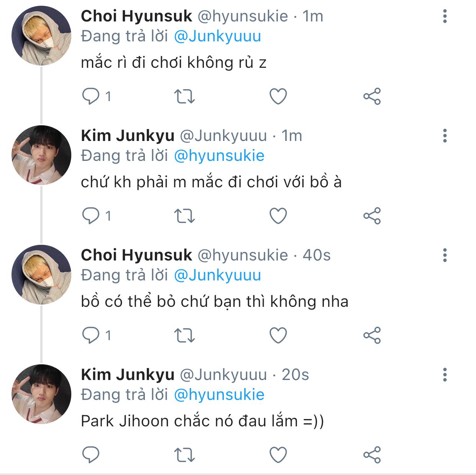Screen dimensions: 476x475
Task: Open more options on Hyunsuk's 40s tweet
Action: click(x=445, y=255)
